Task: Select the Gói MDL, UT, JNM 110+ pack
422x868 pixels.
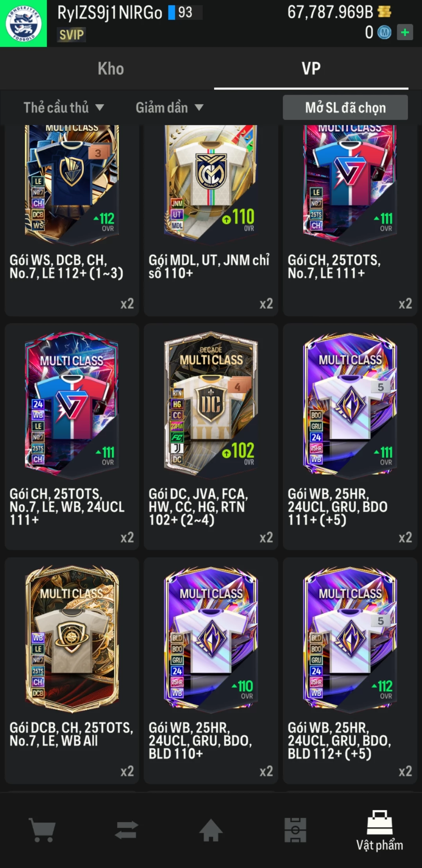Action: [x=211, y=220]
